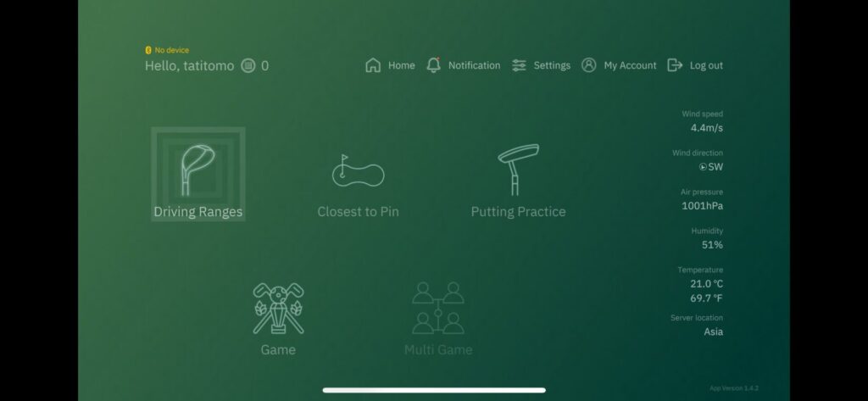868x401 pixels.
Task: Tap the iOS home indicator bar
Action: pyautogui.click(x=434, y=390)
